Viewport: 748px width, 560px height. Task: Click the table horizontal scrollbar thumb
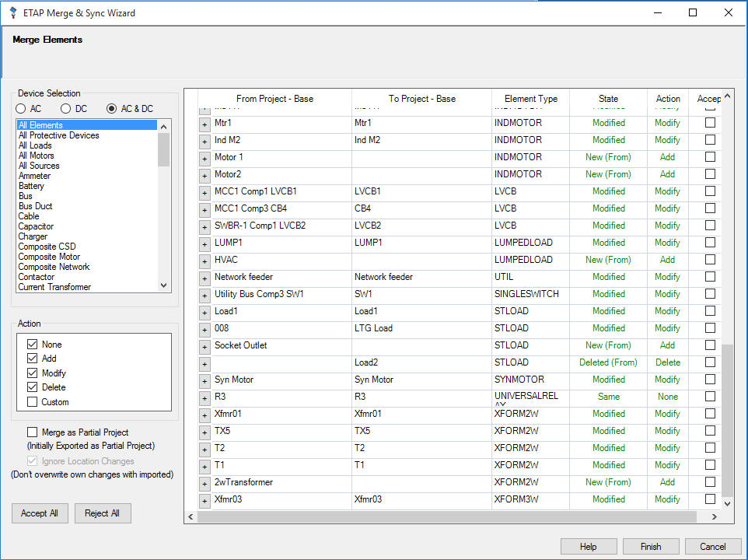pos(447,516)
